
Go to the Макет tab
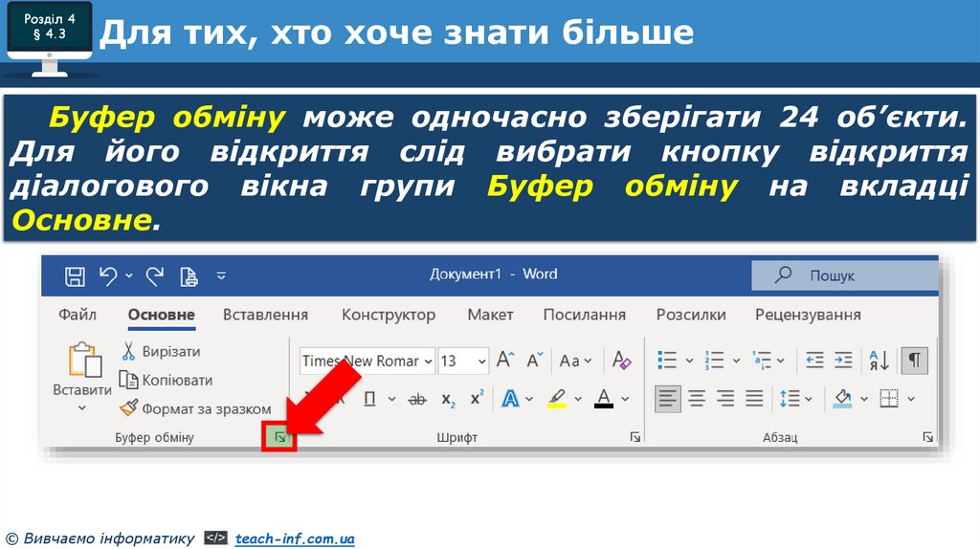coord(490,315)
